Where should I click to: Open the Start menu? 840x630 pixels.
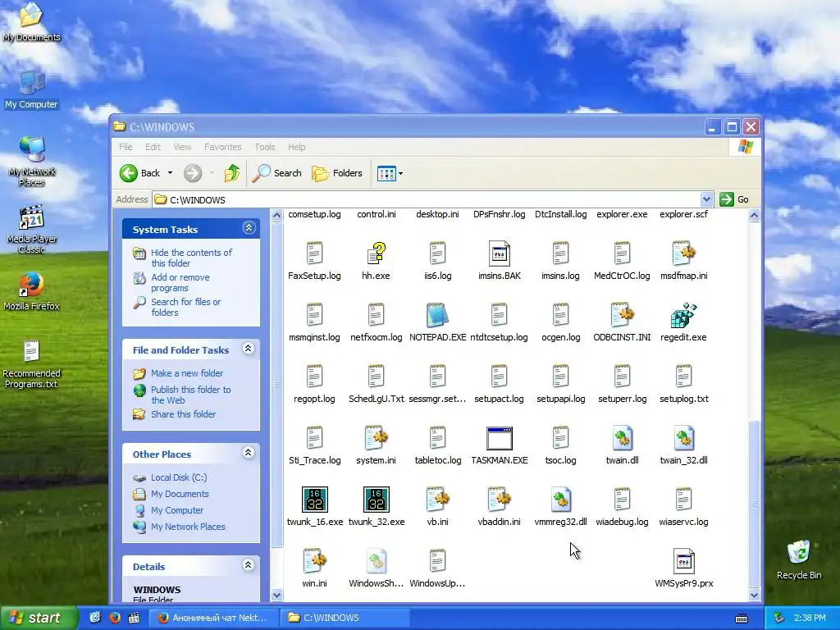(x=39, y=618)
